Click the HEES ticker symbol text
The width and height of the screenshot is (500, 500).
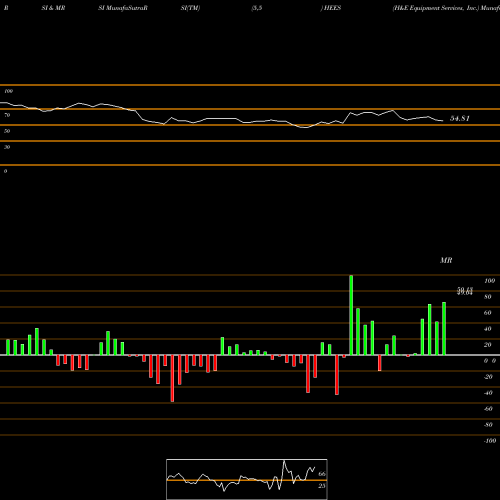coord(332,8)
